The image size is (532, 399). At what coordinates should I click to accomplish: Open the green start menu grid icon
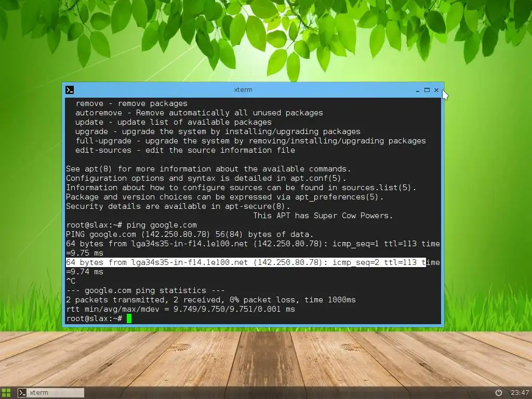pos(6,393)
